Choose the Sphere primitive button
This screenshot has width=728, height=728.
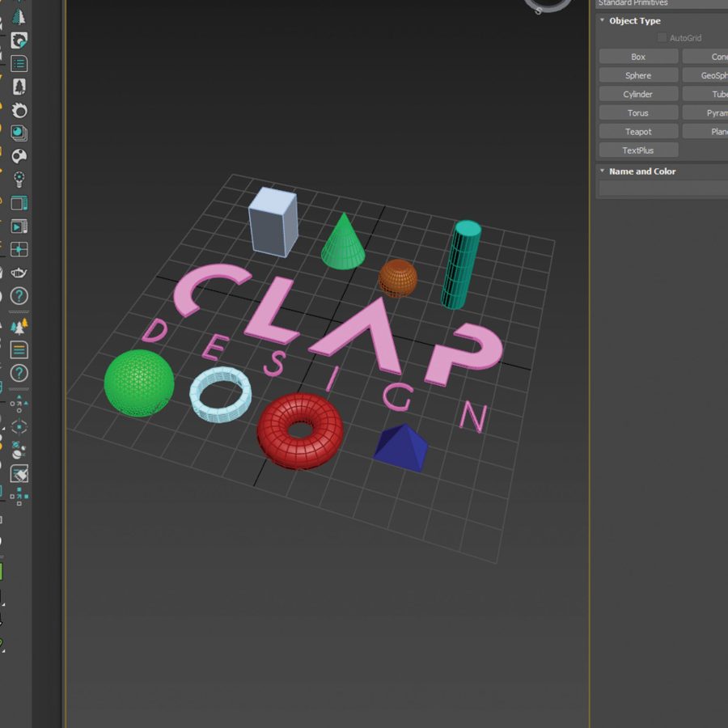point(638,75)
